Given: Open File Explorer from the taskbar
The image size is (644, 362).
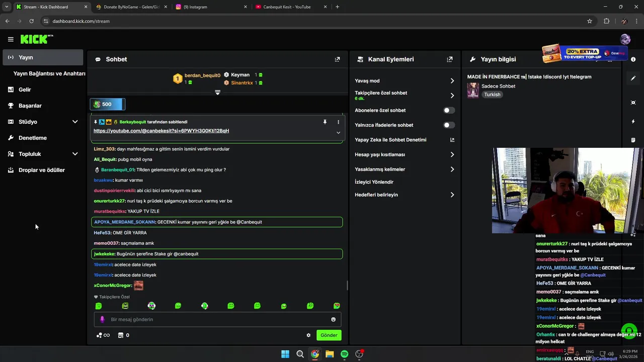Looking at the screenshot, I should point(330,354).
